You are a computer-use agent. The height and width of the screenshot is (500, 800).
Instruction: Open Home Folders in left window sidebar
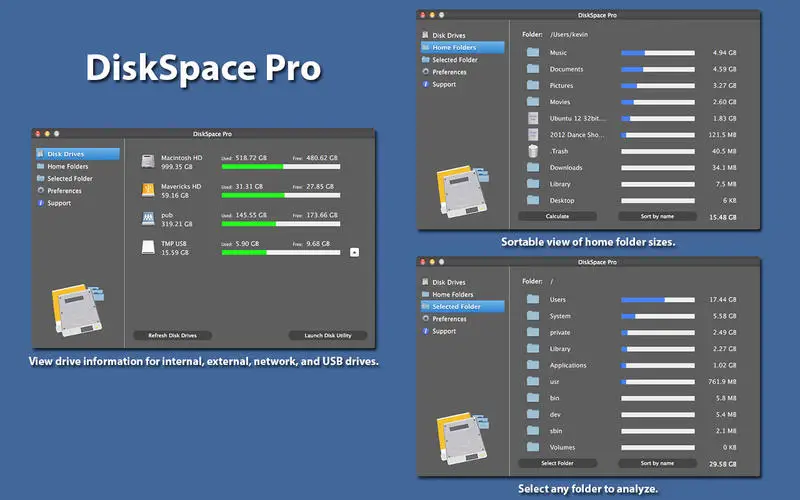click(x=78, y=166)
